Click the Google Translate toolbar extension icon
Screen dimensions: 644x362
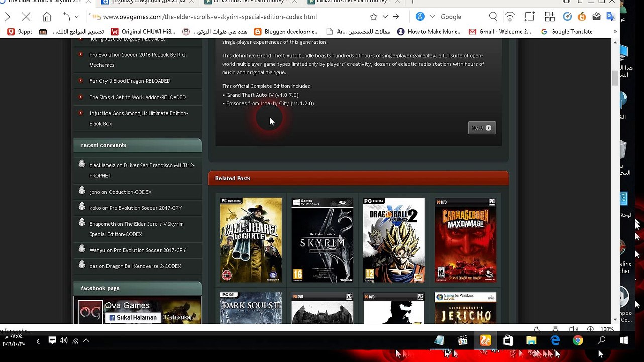(x=611, y=17)
